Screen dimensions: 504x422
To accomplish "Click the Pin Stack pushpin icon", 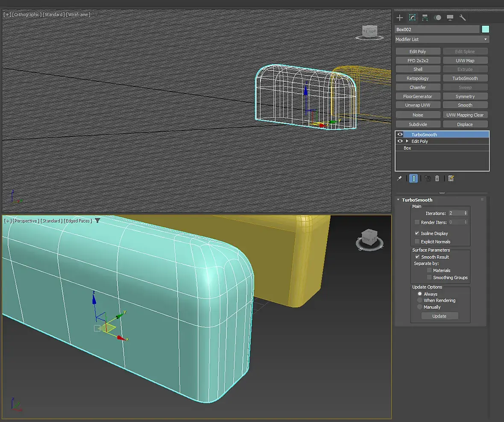I will tap(400, 178).
